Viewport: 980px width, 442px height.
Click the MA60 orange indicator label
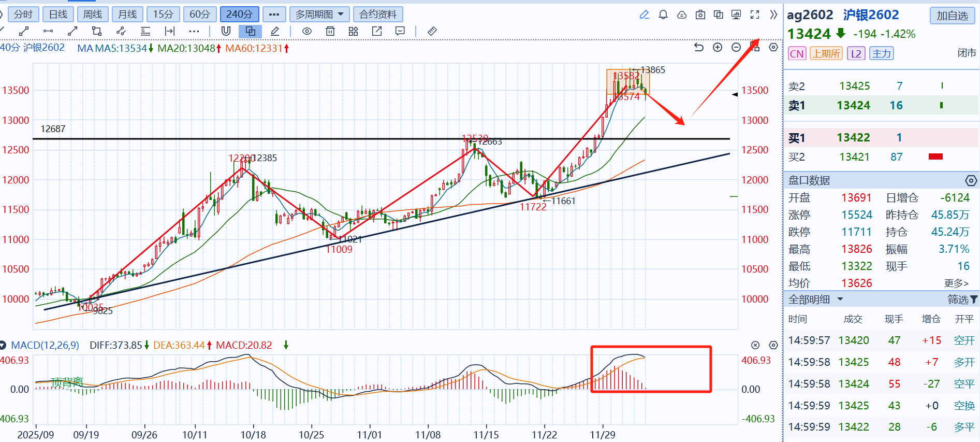[x=254, y=48]
